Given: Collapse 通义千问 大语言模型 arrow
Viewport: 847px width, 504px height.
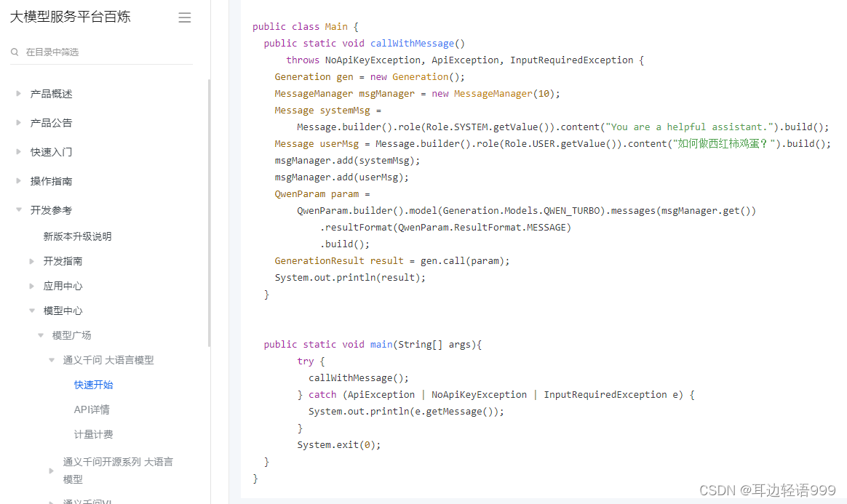Looking at the screenshot, I should coord(52,361).
